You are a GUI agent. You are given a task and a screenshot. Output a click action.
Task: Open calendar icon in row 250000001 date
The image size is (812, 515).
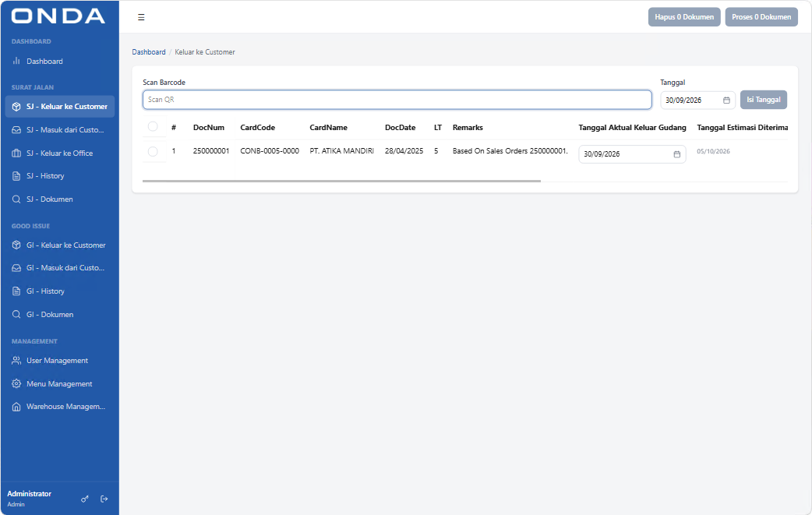[677, 154]
